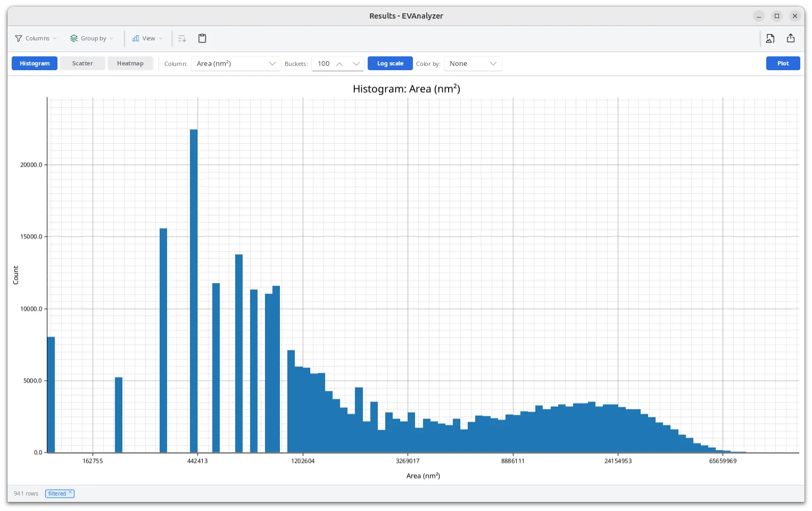Screen dimensions: 812x511
Task: Click the Color by: label
Action: pos(428,64)
